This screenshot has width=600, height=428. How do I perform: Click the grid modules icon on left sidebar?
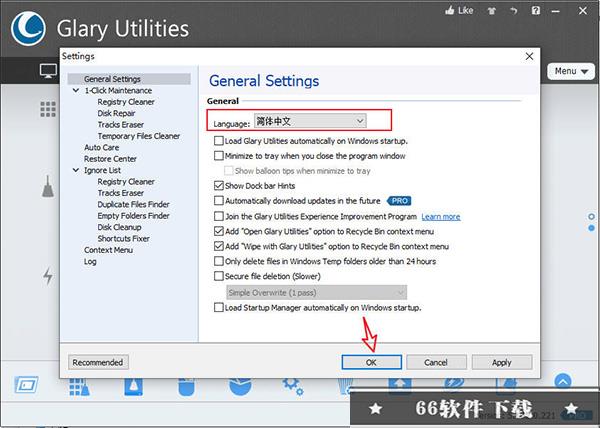[48, 109]
